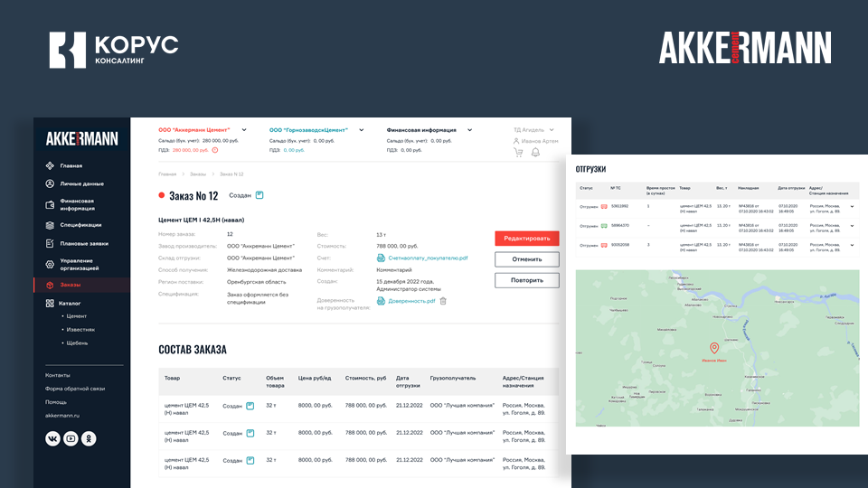Click the VK social network icon
This screenshot has width=868, height=488.
(x=52, y=439)
